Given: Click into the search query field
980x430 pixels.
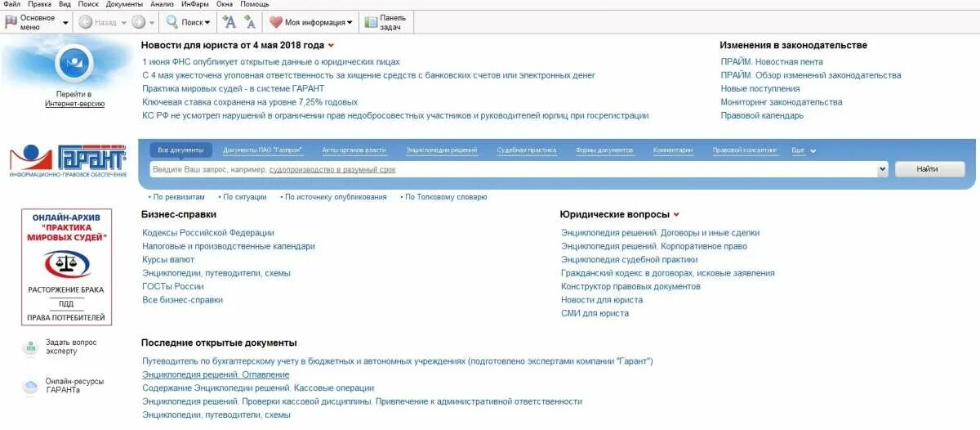Looking at the screenshot, I should coord(513,169).
